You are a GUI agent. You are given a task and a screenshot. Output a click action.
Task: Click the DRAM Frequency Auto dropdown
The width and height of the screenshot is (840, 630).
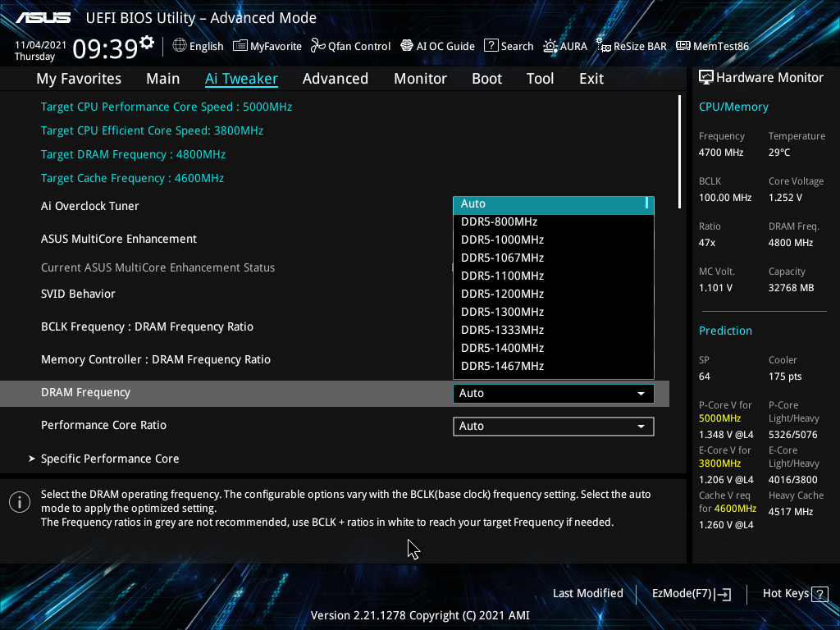click(554, 393)
